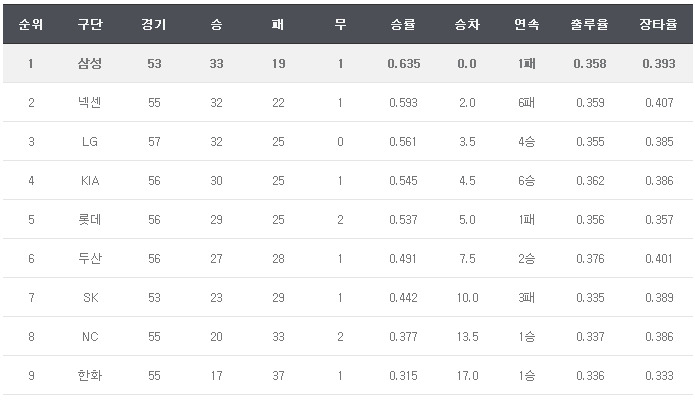Click the 순위 column header
Screen dimensions: 695x400
tap(30, 24)
